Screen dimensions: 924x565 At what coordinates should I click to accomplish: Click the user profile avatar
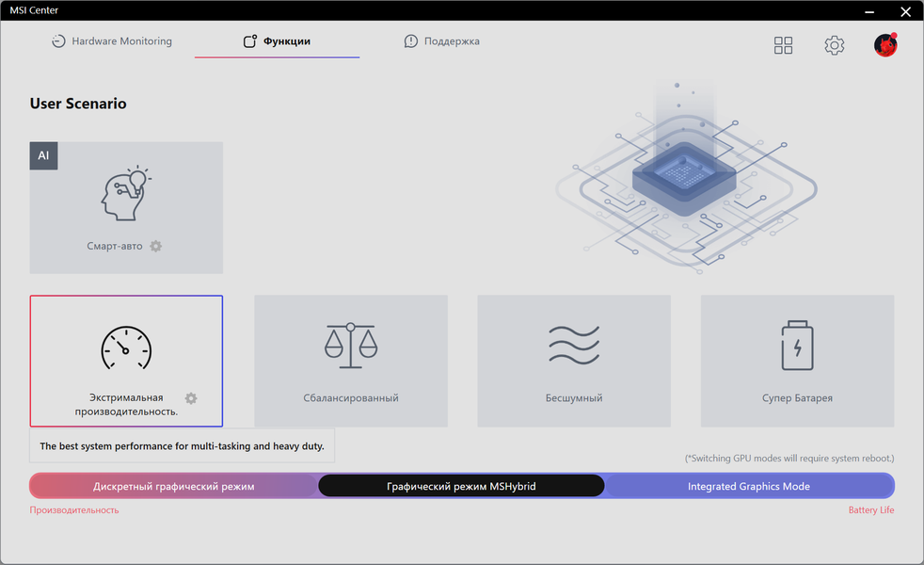point(885,45)
